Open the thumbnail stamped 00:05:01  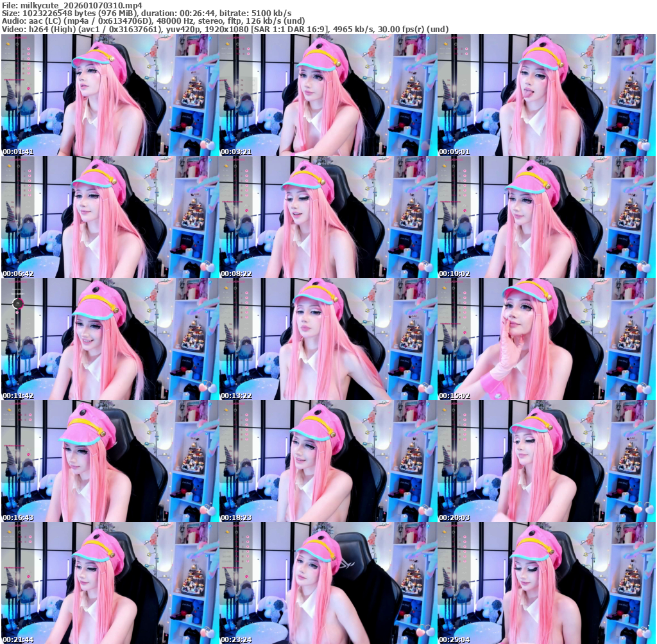coord(547,95)
